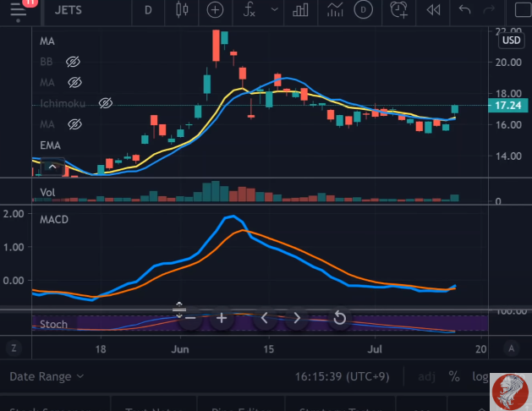Screen dimensions: 532x411
Task: Click the circled D button
Action: (363, 10)
